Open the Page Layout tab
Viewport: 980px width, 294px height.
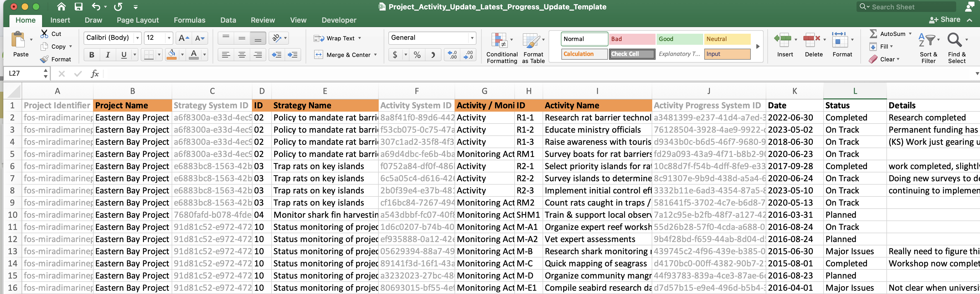coord(137,20)
